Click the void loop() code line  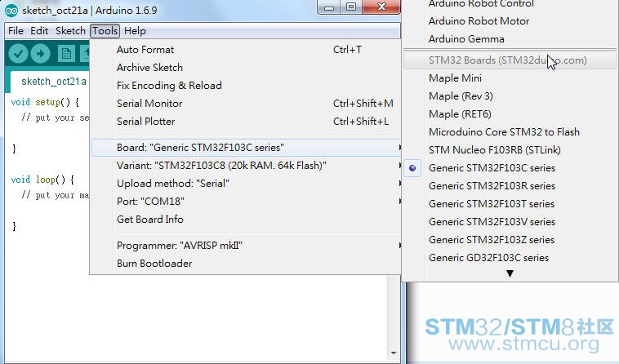pyautogui.click(x=42, y=180)
